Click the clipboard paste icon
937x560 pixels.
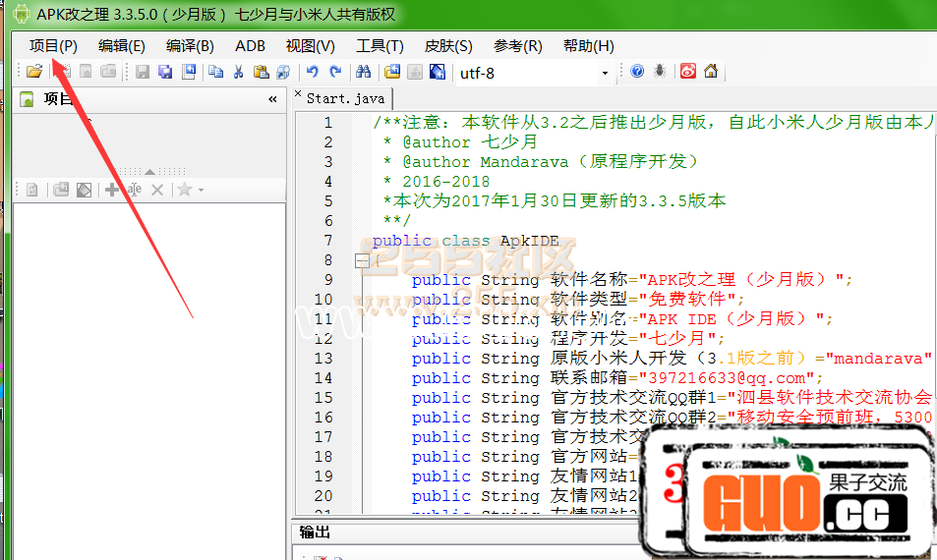click(262, 72)
